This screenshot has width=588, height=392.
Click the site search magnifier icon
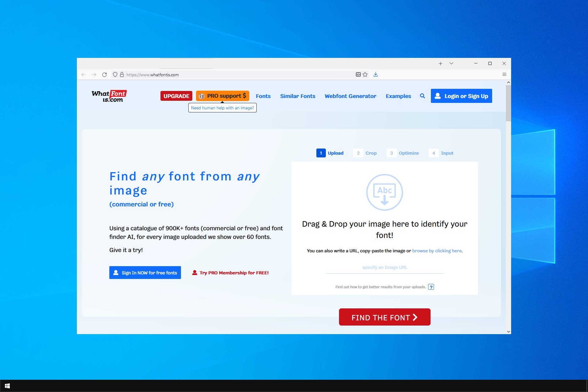(422, 96)
